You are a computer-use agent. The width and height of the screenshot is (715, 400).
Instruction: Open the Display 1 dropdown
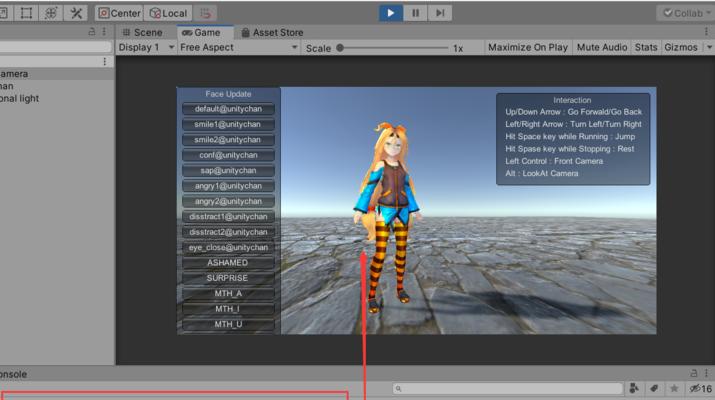tap(145, 47)
